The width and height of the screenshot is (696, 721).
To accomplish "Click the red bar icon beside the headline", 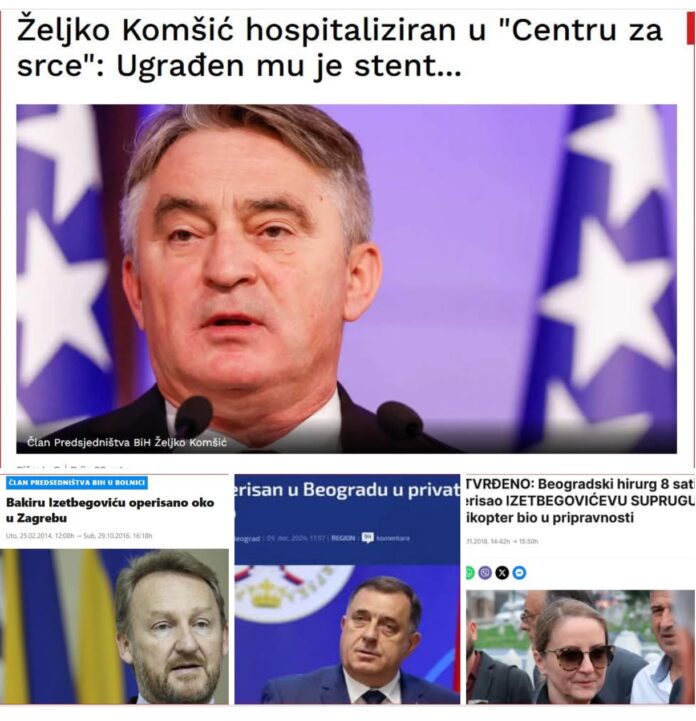I will tap(690, 29).
